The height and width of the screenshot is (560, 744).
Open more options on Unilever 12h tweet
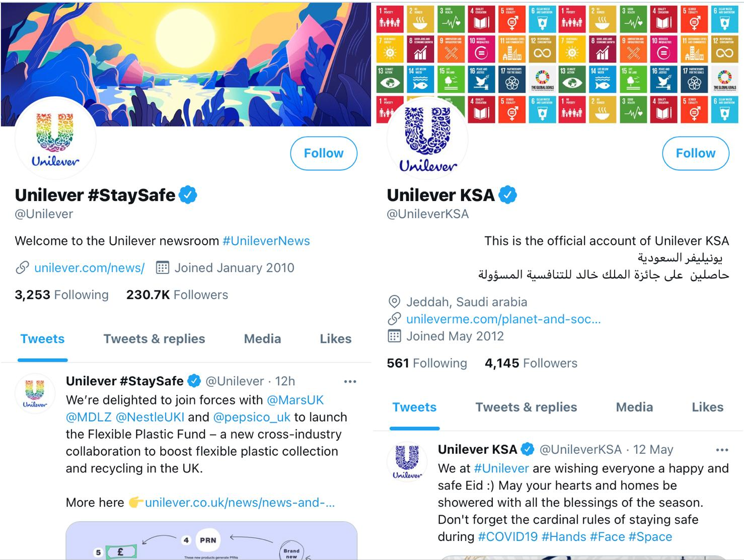tap(350, 382)
